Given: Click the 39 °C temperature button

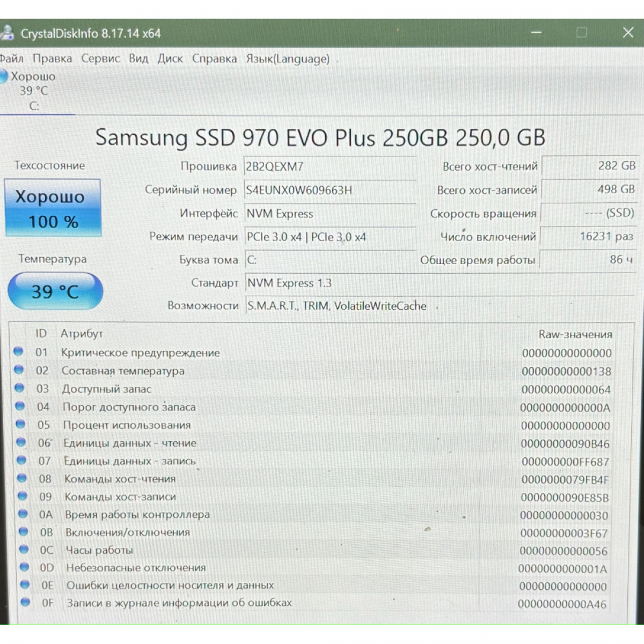Looking at the screenshot, I should (55, 291).
